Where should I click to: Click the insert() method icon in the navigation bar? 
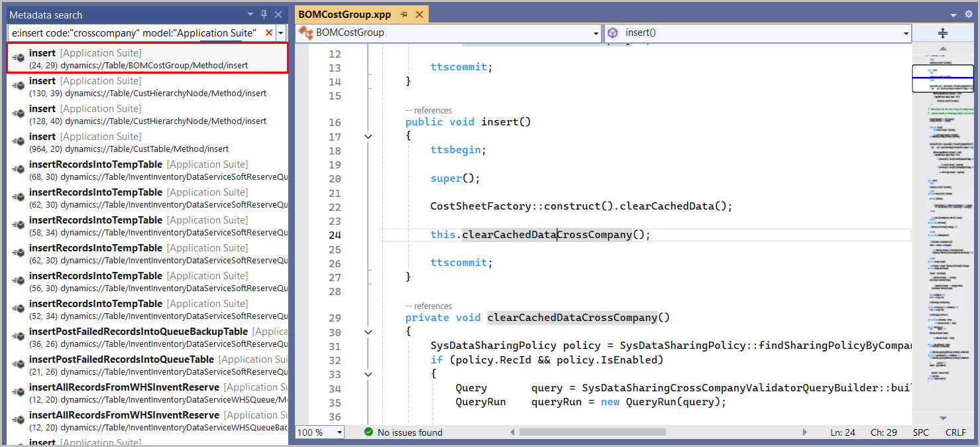click(613, 32)
